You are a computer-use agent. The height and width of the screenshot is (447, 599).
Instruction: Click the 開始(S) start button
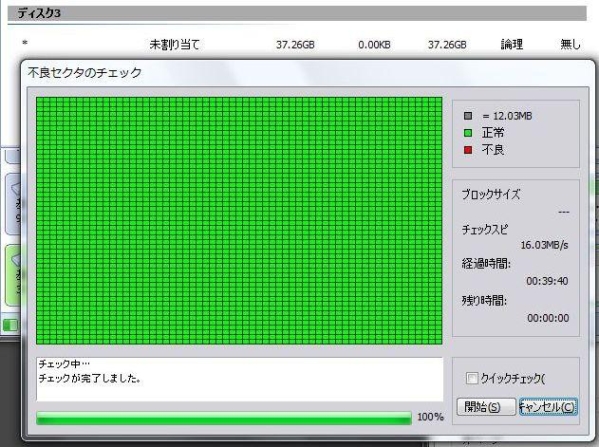point(486,407)
